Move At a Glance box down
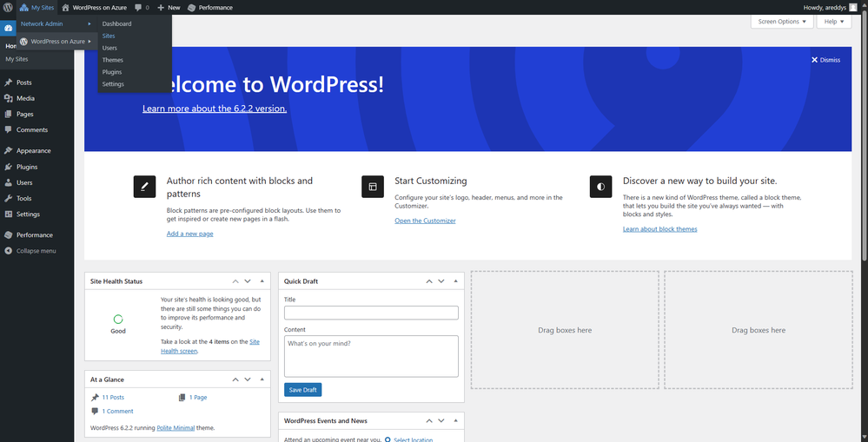The width and height of the screenshot is (868, 442). [x=248, y=379]
